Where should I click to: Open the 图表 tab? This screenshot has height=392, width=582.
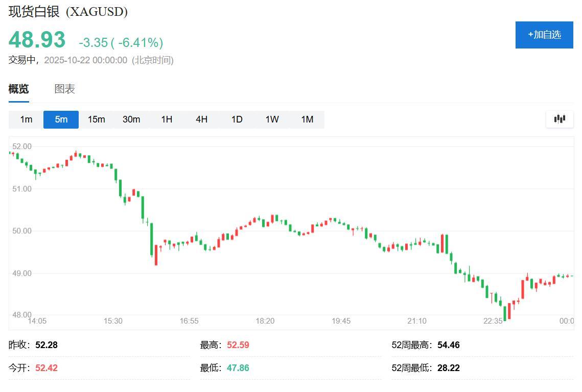pos(65,89)
